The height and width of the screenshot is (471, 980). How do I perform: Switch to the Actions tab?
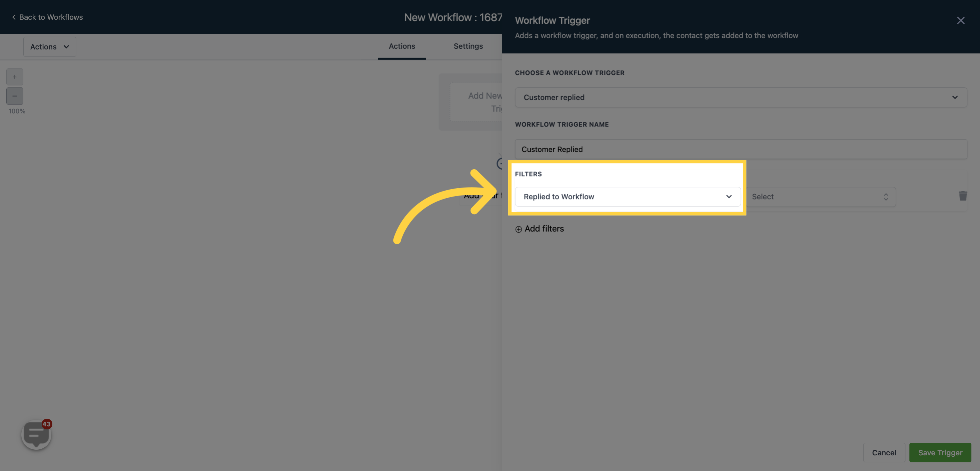(x=402, y=46)
